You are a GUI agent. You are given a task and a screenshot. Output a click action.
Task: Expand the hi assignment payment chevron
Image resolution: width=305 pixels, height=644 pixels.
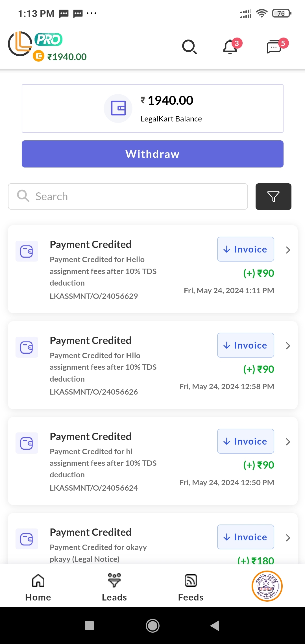288,442
